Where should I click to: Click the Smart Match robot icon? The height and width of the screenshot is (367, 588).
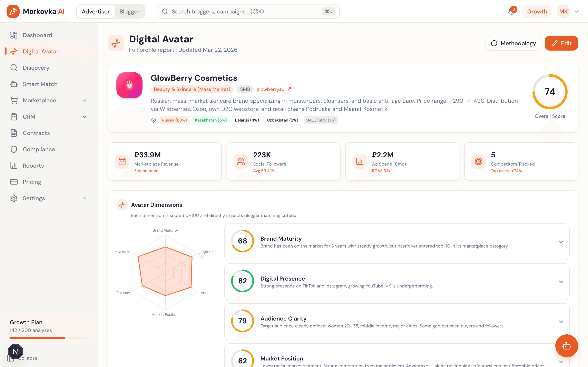tap(14, 84)
